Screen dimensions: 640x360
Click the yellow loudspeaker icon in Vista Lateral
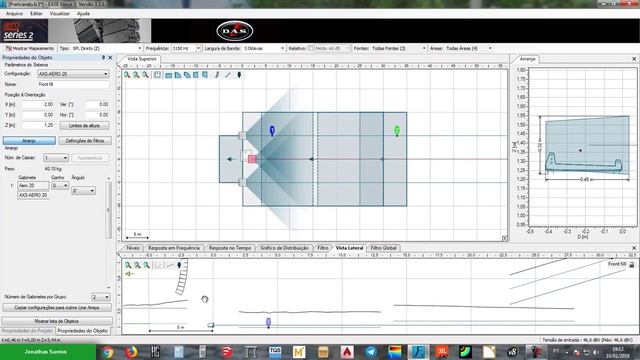pyautogui.click(x=129, y=274)
